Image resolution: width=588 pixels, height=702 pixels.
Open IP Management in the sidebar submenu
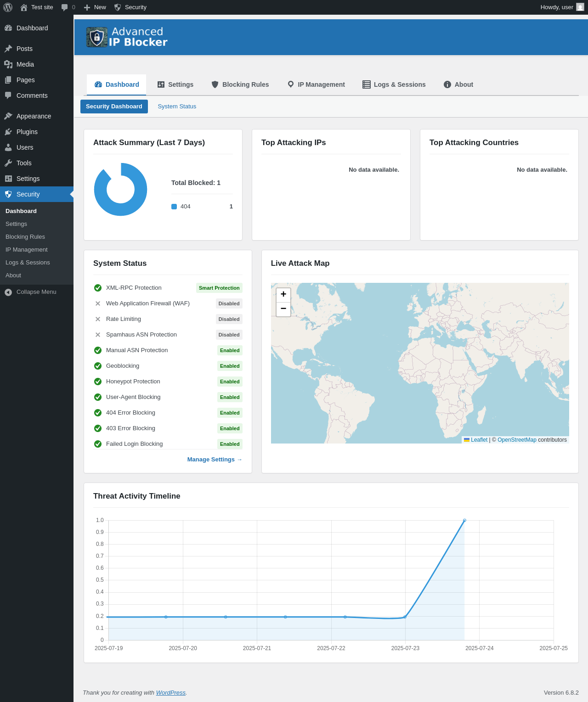27,250
